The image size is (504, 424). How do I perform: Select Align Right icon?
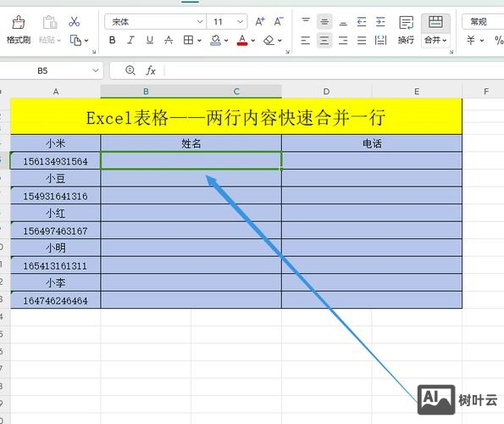point(343,40)
